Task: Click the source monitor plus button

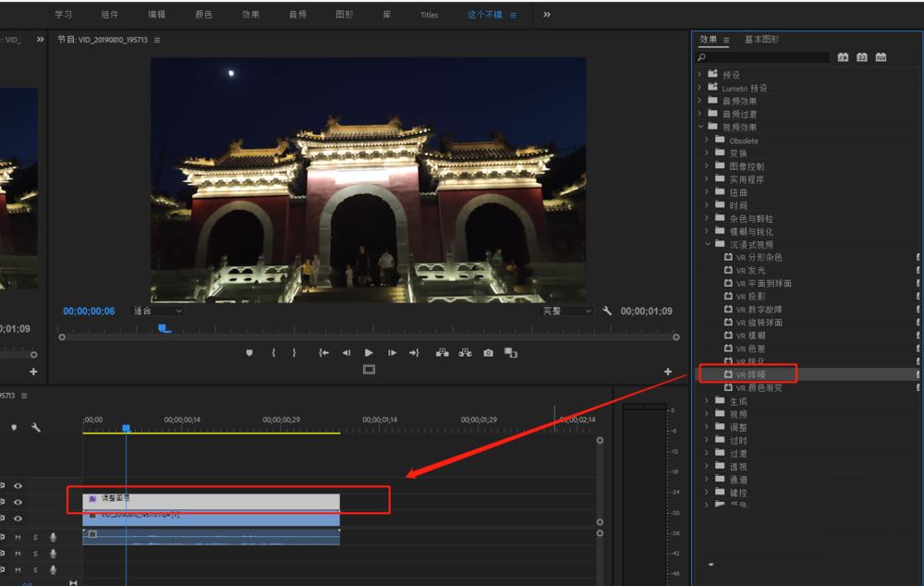Action: coord(33,372)
